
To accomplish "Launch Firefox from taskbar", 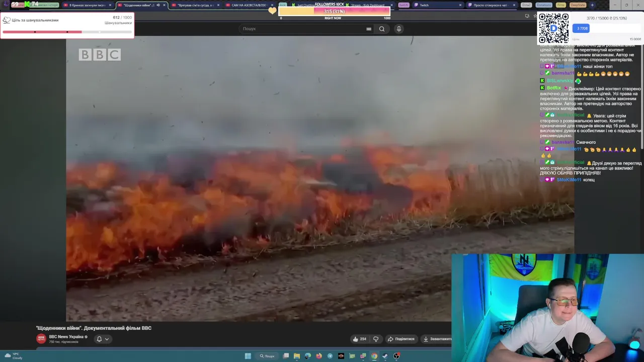I will [x=319, y=356].
